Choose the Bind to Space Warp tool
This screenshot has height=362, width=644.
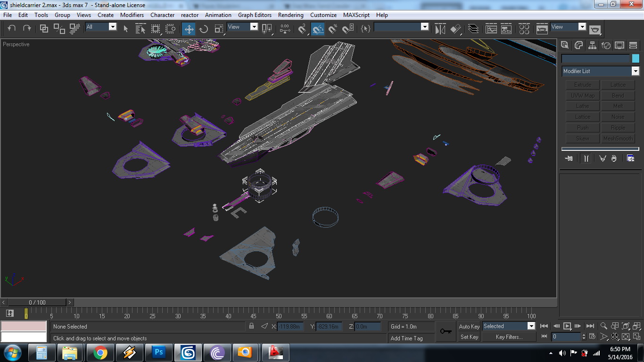pos(74,28)
